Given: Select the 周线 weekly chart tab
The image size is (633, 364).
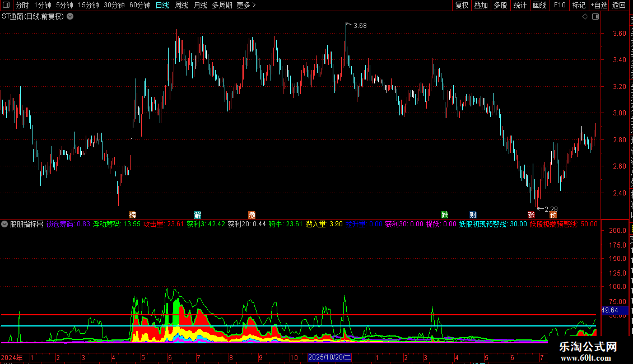Looking at the screenshot, I should (181, 5).
